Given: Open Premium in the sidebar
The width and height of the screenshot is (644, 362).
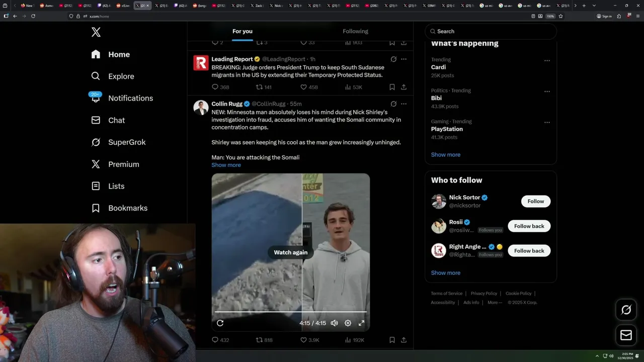Looking at the screenshot, I should pyautogui.click(x=115, y=164).
